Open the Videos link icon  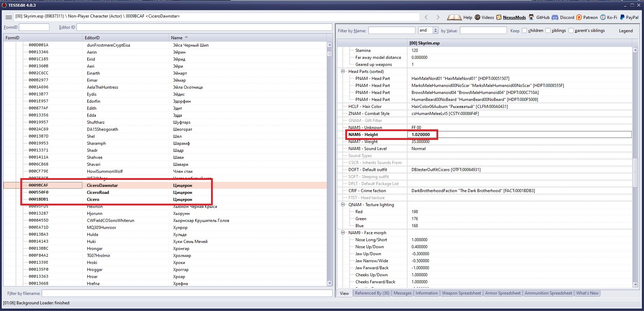click(477, 17)
